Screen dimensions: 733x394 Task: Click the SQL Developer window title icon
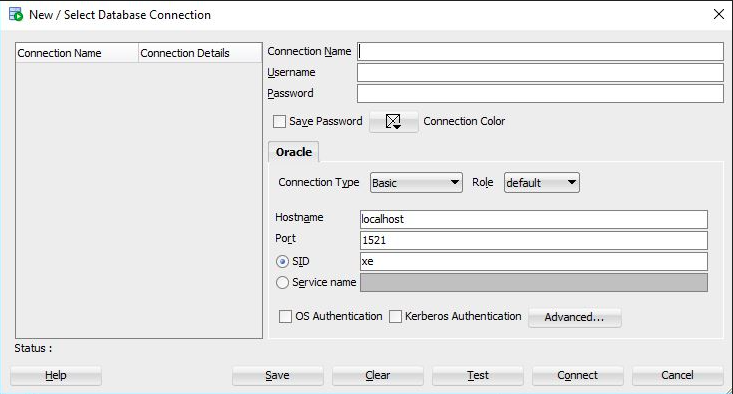point(16,14)
